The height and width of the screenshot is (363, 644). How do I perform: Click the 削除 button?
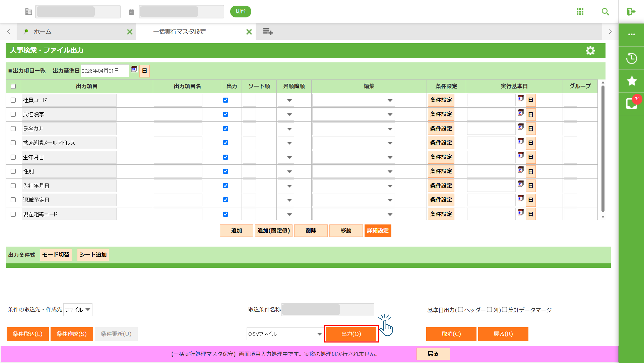311,231
